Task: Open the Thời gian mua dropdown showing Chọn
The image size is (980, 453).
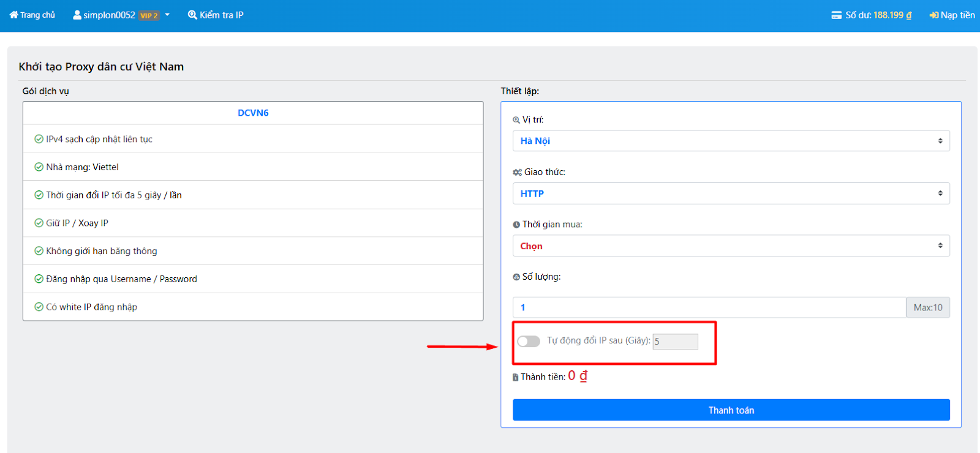Action: click(731, 246)
